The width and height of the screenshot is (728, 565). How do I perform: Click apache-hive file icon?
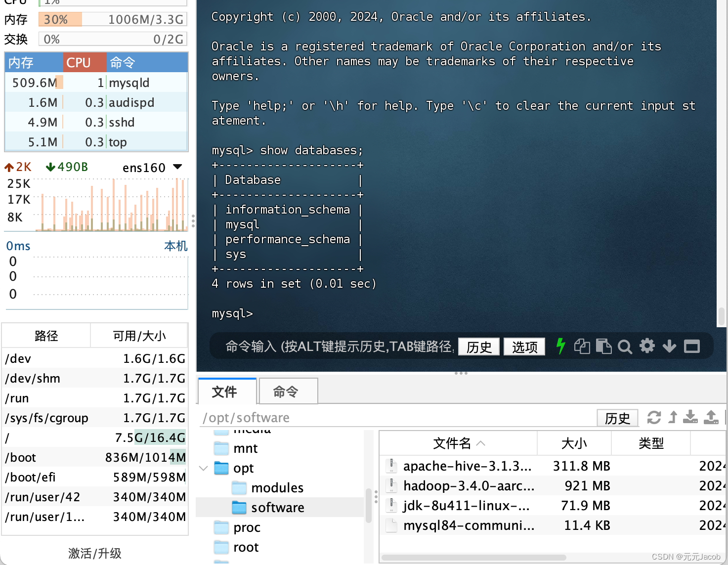tap(391, 466)
